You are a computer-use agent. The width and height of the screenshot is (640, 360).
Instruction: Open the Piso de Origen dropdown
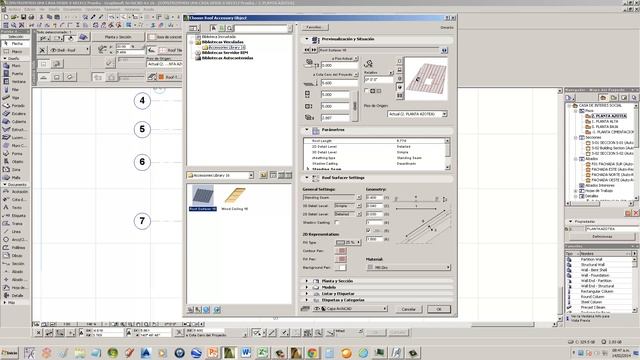(417, 114)
